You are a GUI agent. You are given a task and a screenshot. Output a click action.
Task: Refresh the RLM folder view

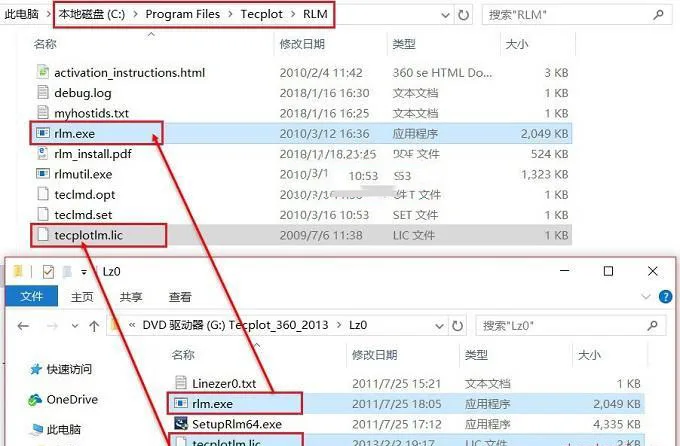tap(464, 15)
